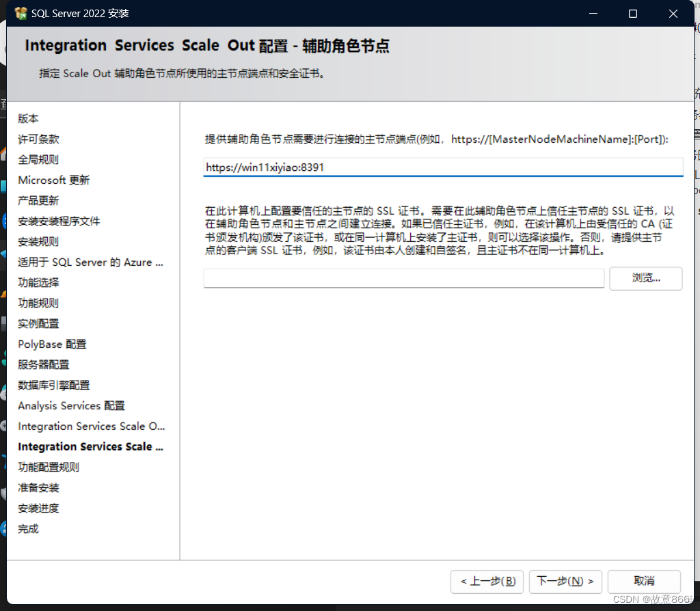The width and height of the screenshot is (700, 611).
Task: Open the Microsoft 更新 page
Action: (x=53, y=180)
